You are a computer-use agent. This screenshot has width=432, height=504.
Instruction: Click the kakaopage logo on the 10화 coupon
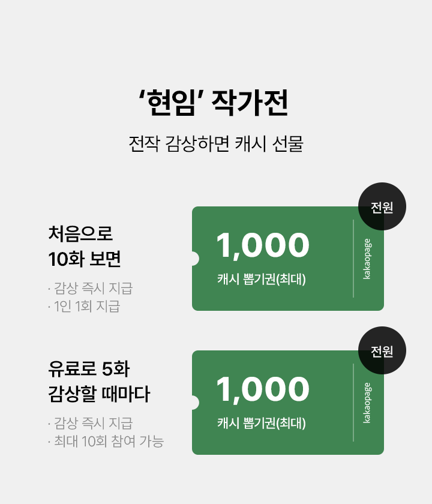click(x=367, y=259)
